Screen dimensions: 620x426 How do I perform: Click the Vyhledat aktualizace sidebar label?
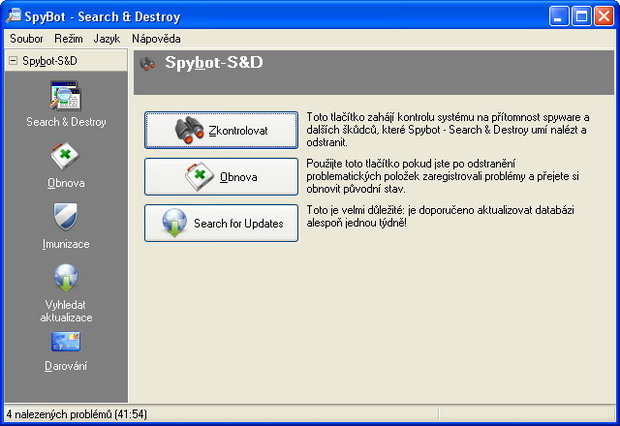(x=66, y=311)
